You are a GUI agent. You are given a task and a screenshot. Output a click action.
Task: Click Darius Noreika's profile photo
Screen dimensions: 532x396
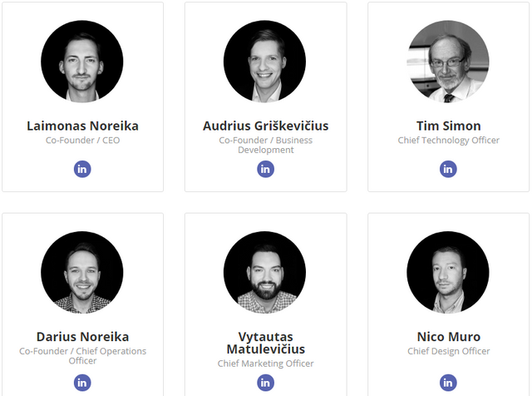(x=82, y=272)
